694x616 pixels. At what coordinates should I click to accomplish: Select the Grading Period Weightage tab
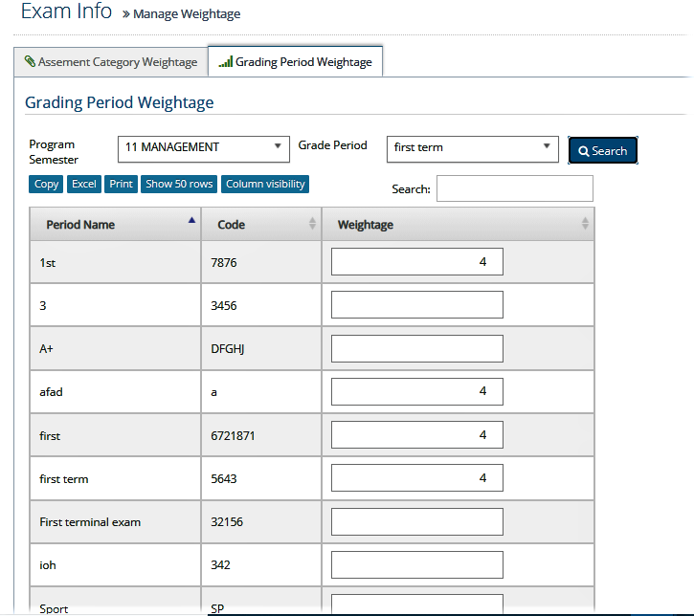[x=295, y=61]
